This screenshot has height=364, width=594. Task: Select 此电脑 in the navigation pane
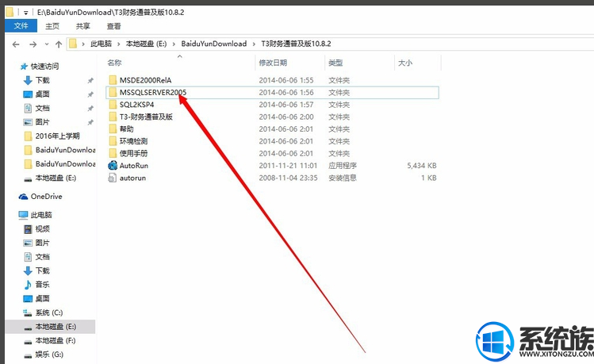(x=41, y=215)
